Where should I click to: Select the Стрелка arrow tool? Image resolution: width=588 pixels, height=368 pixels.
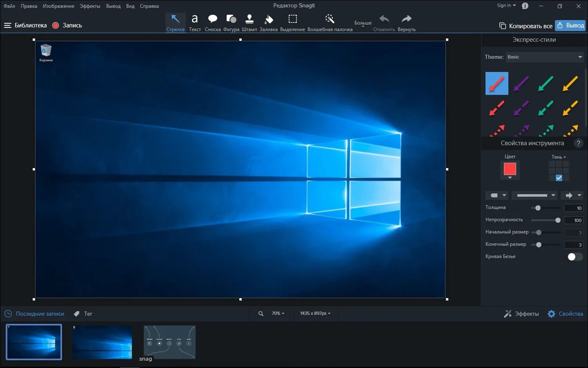point(175,23)
